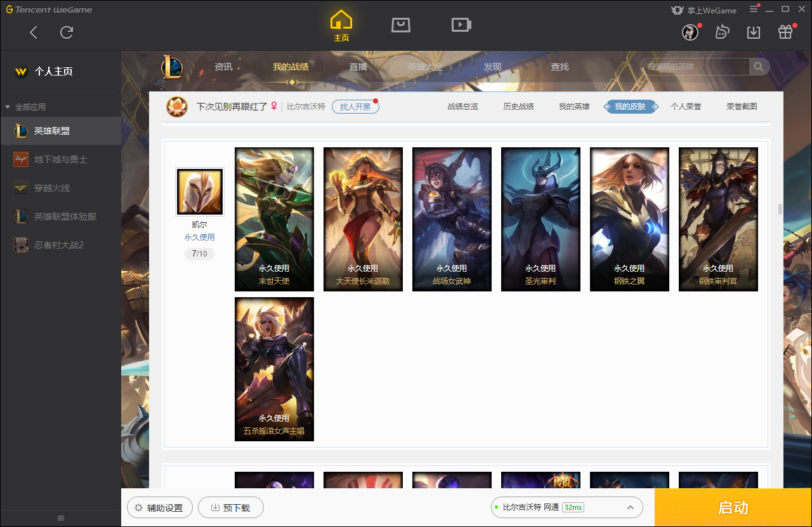This screenshot has width=812, height=527.
Task: Click the 预下载 button
Action: tap(231, 508)
